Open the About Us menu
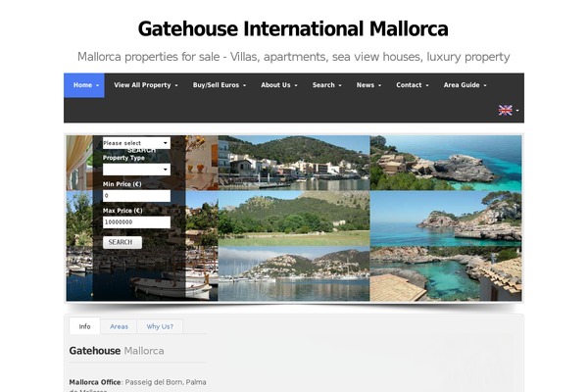 pyautogui.click(x=279, y=85)
